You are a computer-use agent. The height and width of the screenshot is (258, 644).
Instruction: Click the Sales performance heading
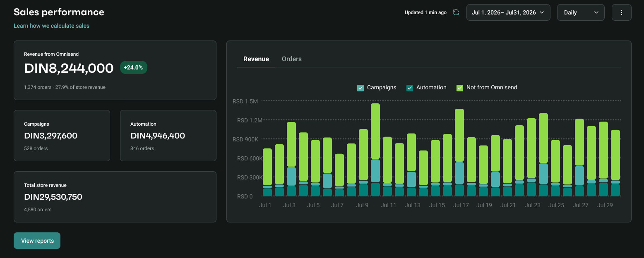click(x=59, y=12)
